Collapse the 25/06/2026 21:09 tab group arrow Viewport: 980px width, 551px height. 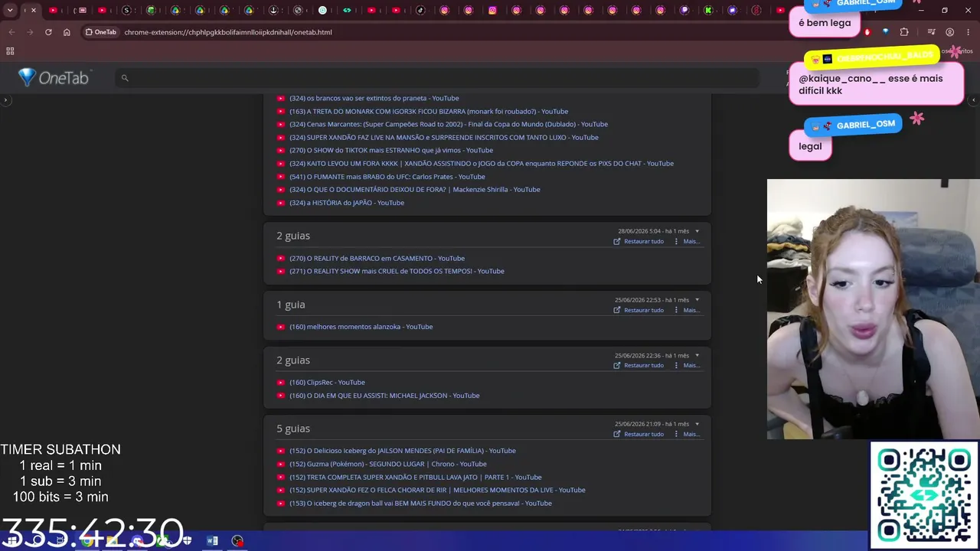[x=697, y=424]
